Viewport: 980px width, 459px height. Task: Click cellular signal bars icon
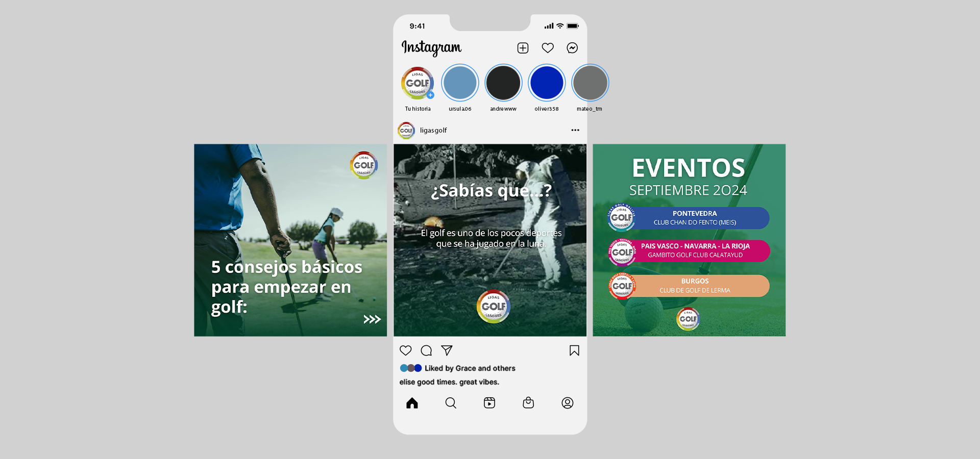pyautogui.click(x=549, y=26)
